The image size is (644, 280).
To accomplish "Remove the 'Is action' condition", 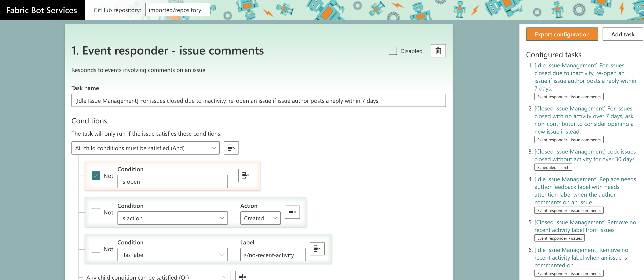I will coord(292,212).
